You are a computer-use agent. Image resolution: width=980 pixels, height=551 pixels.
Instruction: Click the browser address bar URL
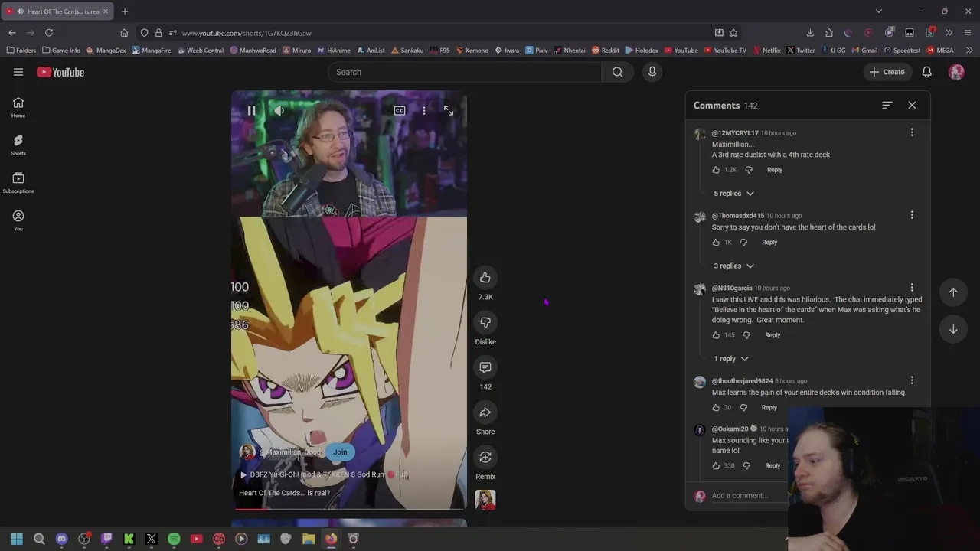click(x=247, y=33)
